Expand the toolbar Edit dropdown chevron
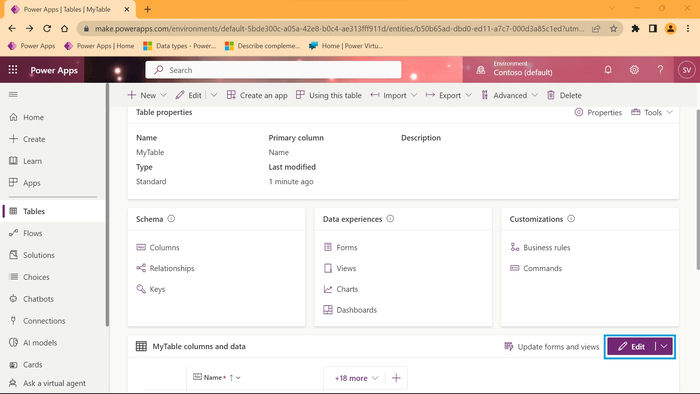This screenshot has height=394, width=700. pos(214,95)
